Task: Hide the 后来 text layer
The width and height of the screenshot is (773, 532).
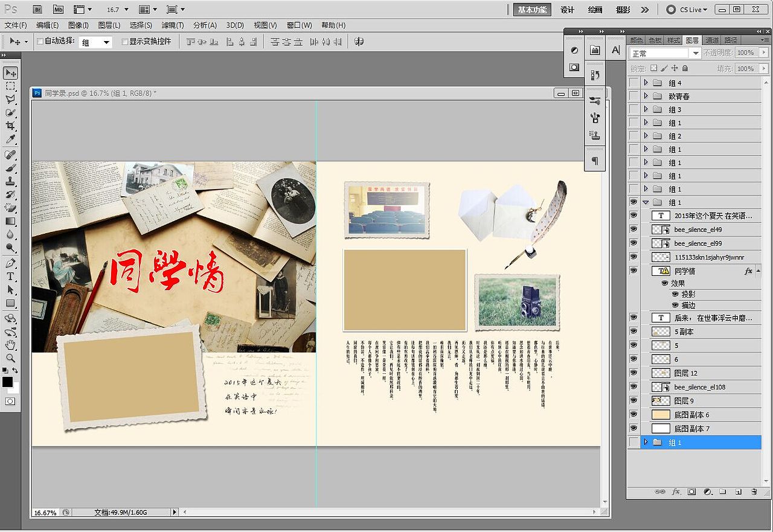Action: tap(633, 317)
